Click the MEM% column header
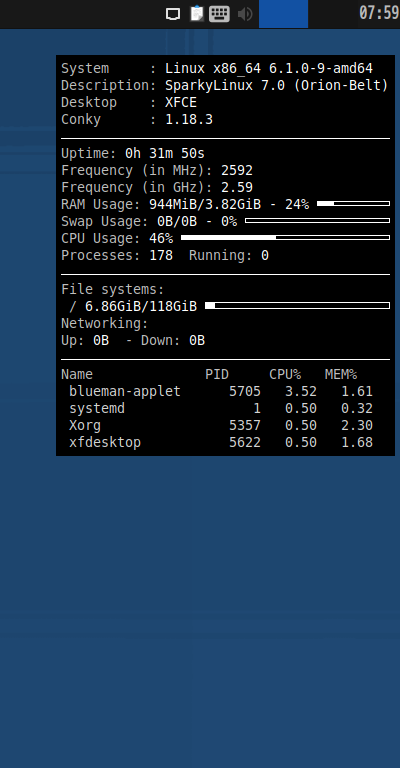 coord(341,375)
